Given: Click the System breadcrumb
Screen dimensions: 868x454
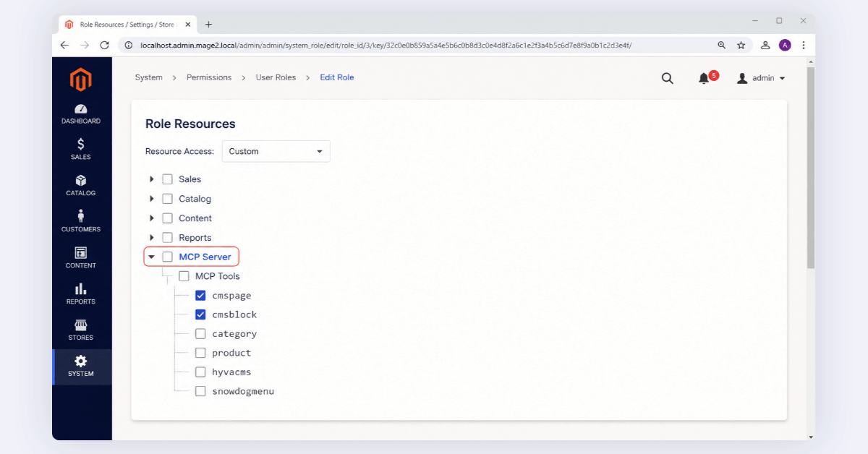Looking at the screenshot, I should pos(148,77).
